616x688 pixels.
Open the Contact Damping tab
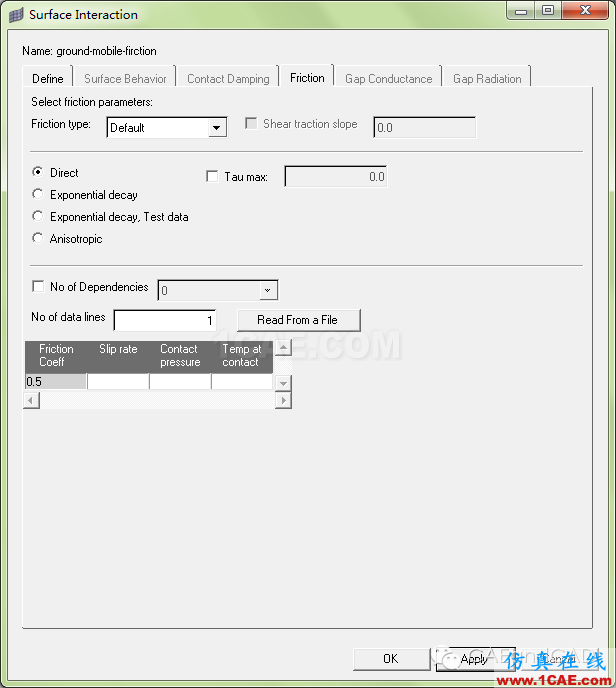(228, 79)
